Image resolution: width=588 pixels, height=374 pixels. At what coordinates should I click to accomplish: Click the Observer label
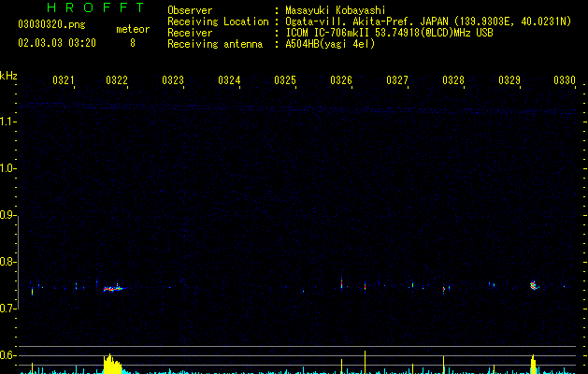click(x=190, y=10)
